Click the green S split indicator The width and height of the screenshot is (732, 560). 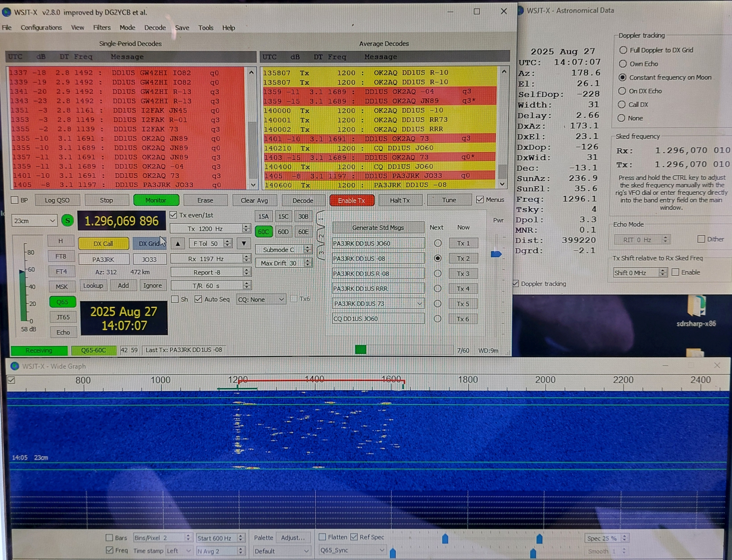[x=67, y=221]
